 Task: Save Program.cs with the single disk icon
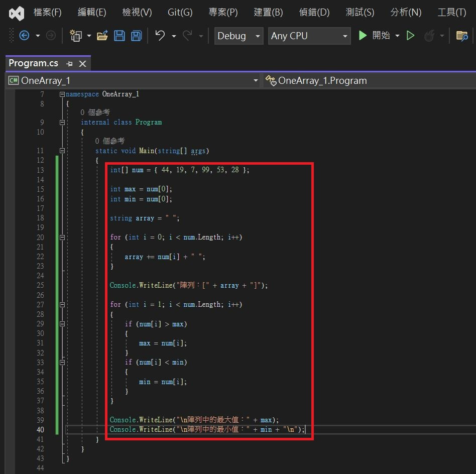click(x=120, y=36)
